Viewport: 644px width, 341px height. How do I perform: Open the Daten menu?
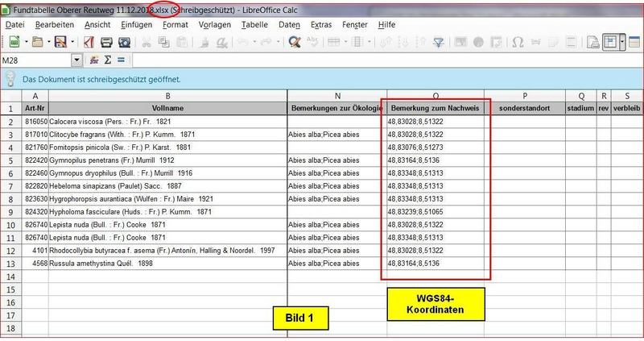pos(289,25)
